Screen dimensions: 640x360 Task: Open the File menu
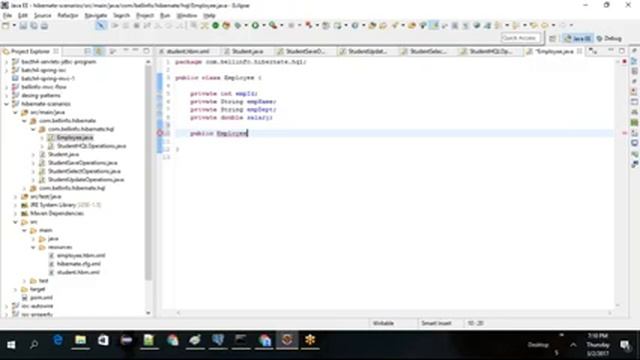(7, 16)
